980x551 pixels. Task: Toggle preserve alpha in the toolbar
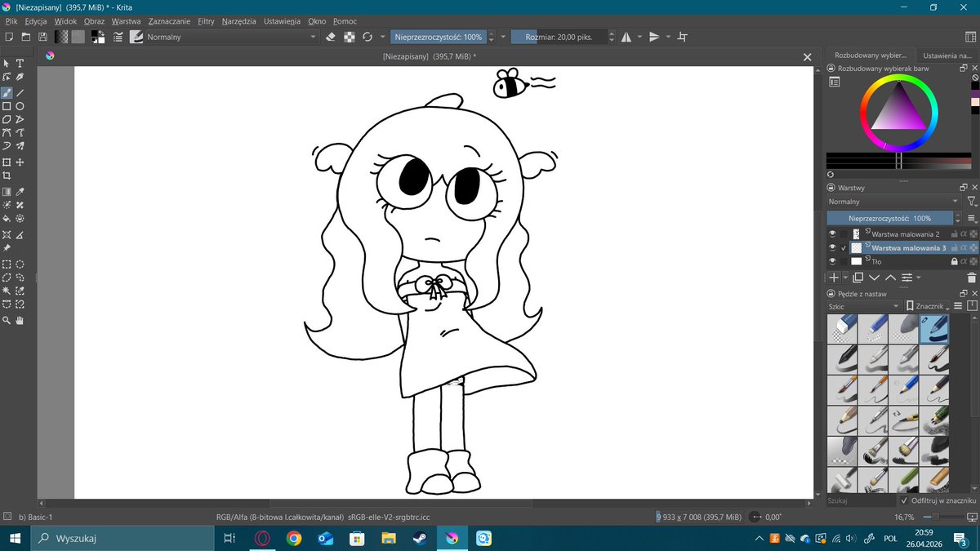tap(350, 37)
